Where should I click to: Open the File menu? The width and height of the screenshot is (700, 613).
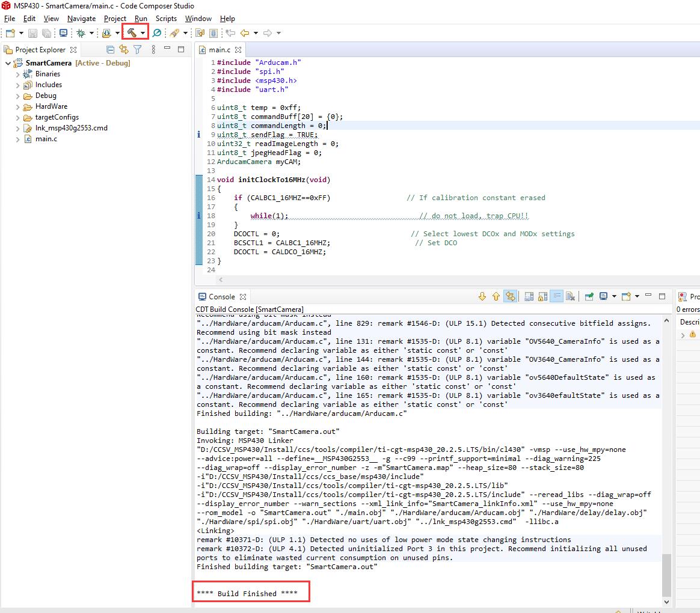(10, 19)
